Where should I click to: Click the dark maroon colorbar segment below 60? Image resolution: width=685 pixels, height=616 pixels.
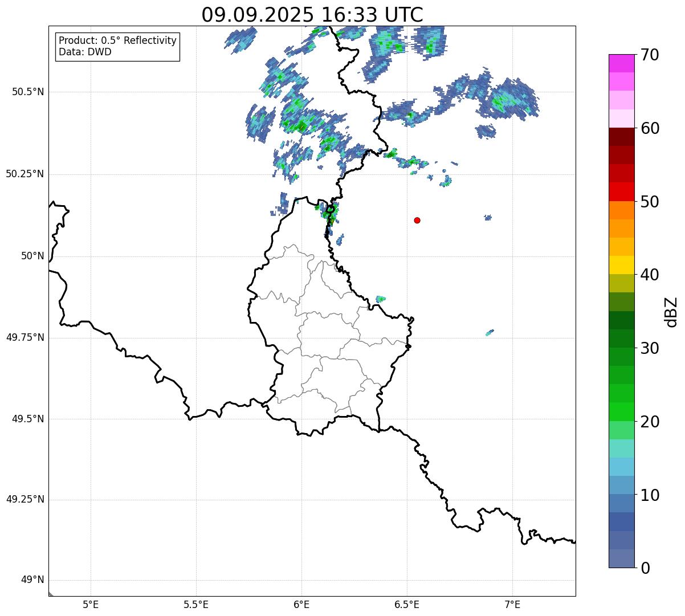[621, 137]
